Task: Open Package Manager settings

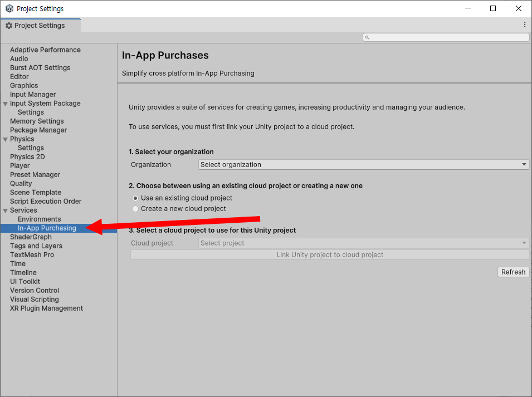Action: pyautogui.click(x=38, y=130)
